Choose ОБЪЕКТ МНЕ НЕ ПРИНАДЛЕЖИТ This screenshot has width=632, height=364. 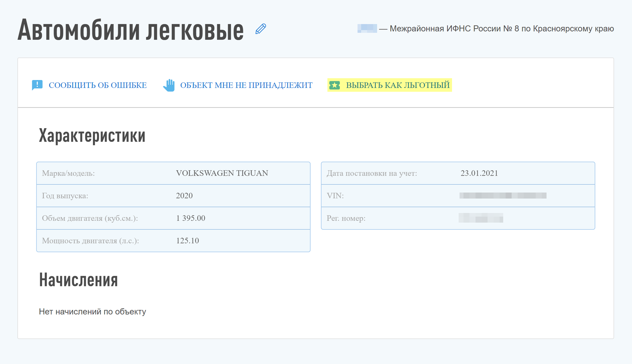tap(246, 85)
